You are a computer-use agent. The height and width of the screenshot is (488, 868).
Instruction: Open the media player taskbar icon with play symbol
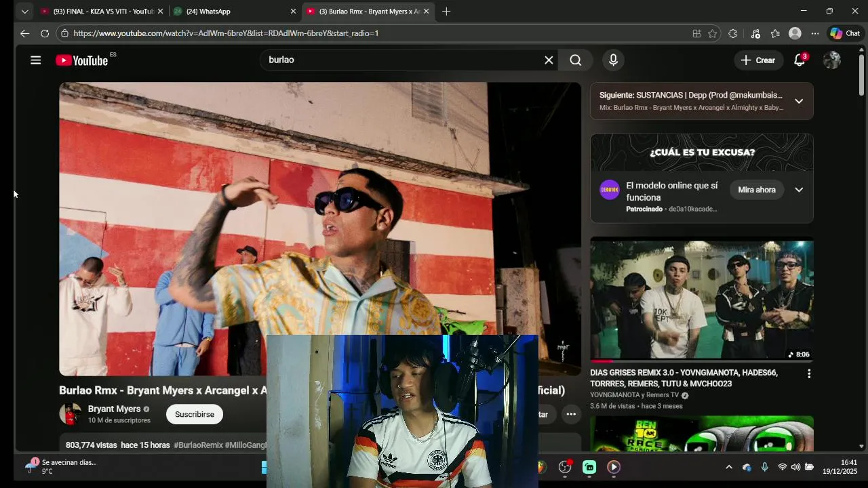click(x=613, y=467)
